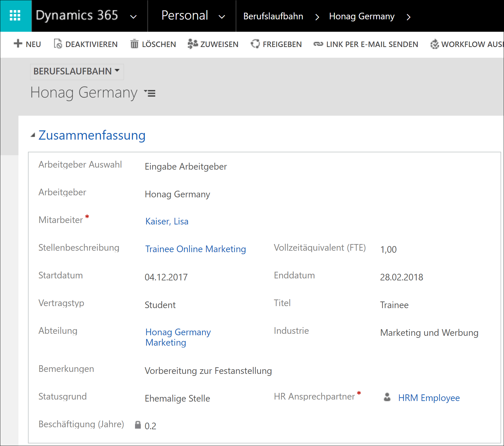Click the person icon beside HRM Employee

[387, 397]
